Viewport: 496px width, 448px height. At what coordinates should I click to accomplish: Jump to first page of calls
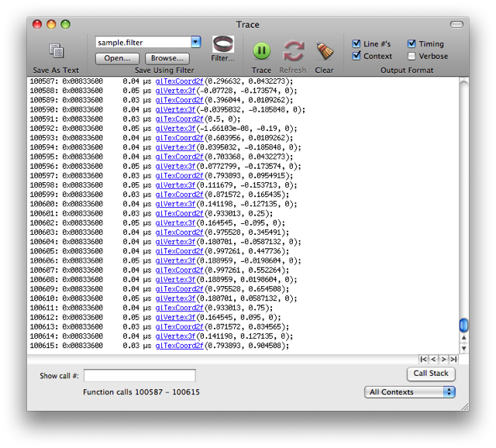pyautogui.click(x=424, y=359)
